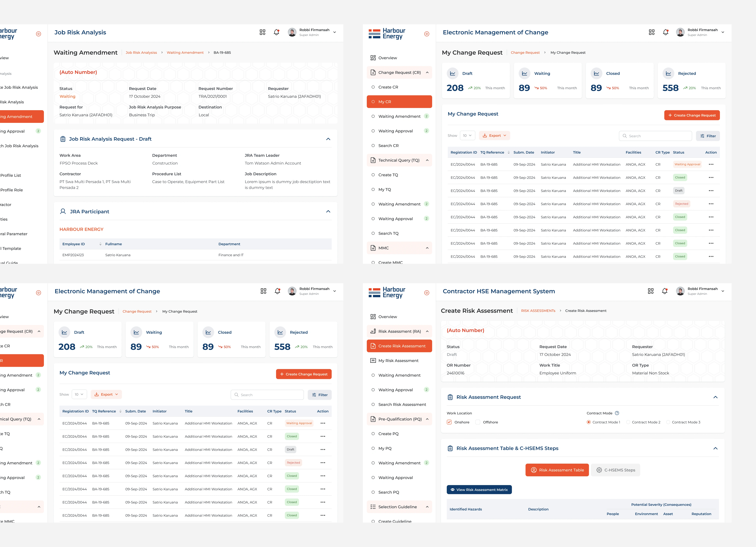
Task: Select the Contract Mode 2 radio button
Action: 628,422
